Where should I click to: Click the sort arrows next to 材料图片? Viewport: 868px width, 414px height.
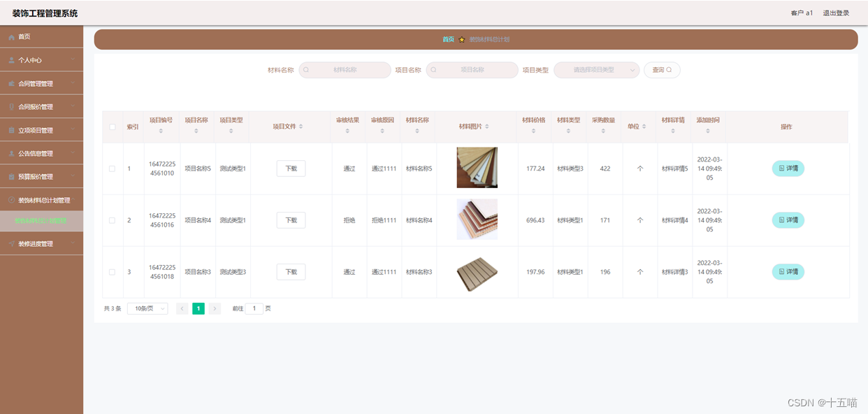(x=487, y=127)
